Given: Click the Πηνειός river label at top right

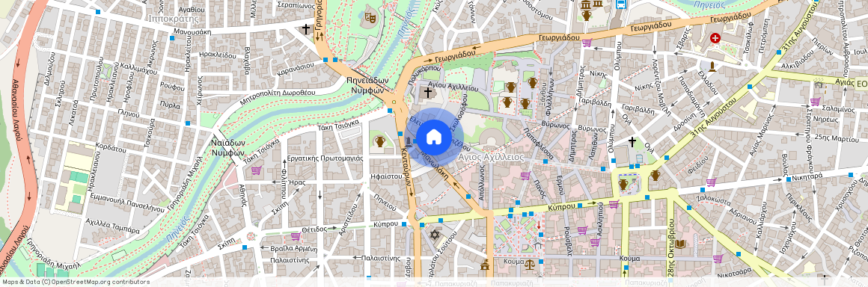Looking at the screenshot, I should coord(709,5).
